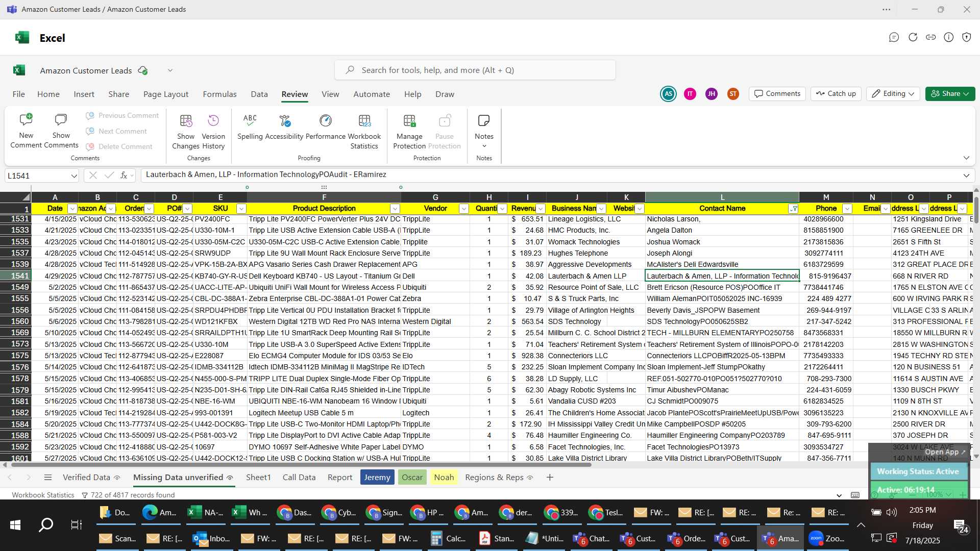Click the chat bubble icon in header

[x=894, y=37]
